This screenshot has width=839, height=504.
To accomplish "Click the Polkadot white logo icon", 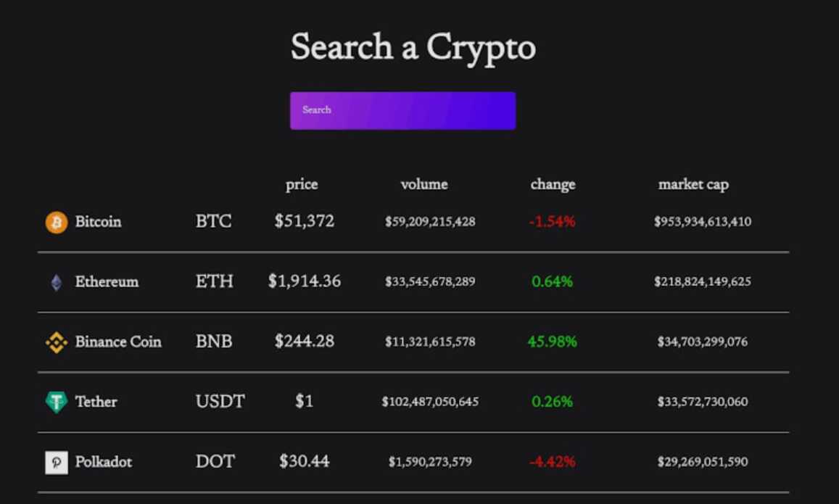I will click(56, 462).
